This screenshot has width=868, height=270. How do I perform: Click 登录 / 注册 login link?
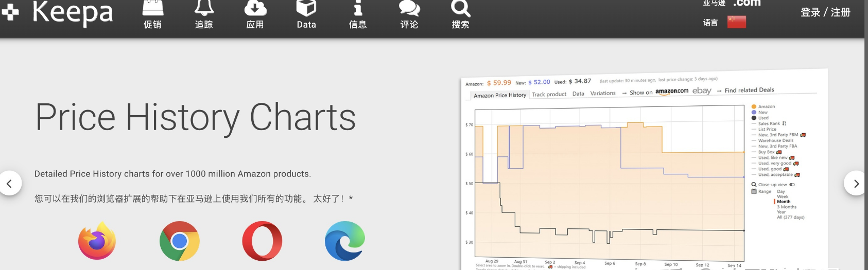(825, 12)
